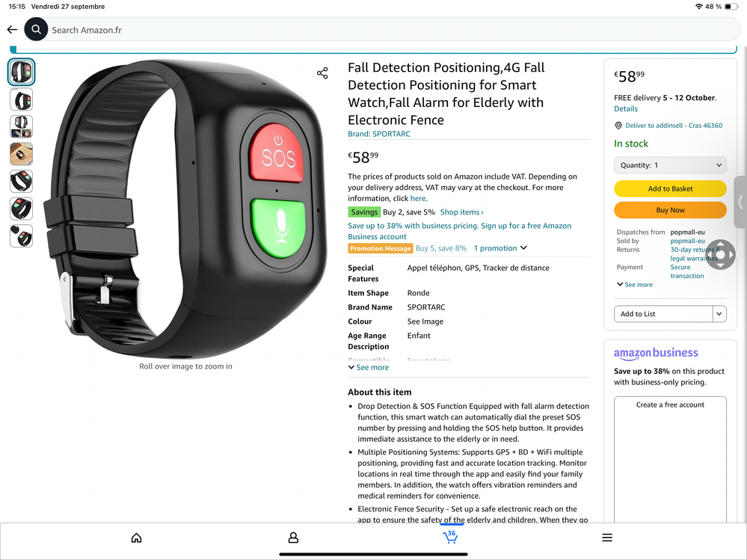Open the Brand: SPORTARC link

(379, 134)
